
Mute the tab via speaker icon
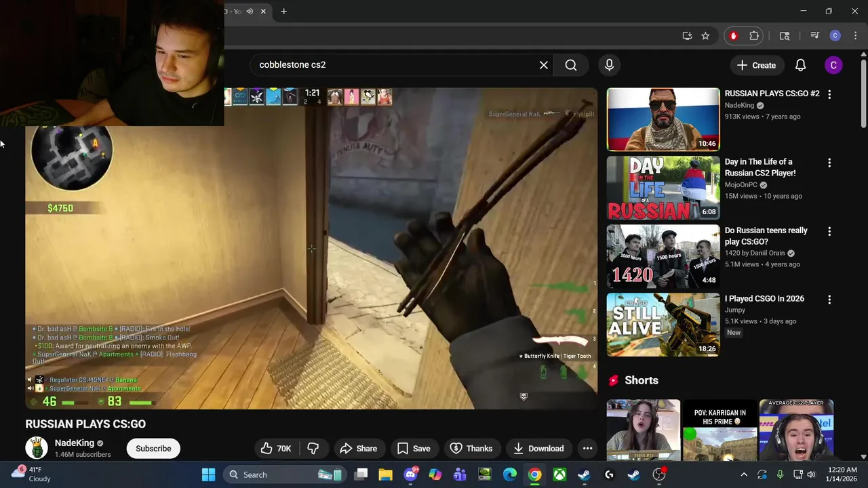click(x=250, y=12)
